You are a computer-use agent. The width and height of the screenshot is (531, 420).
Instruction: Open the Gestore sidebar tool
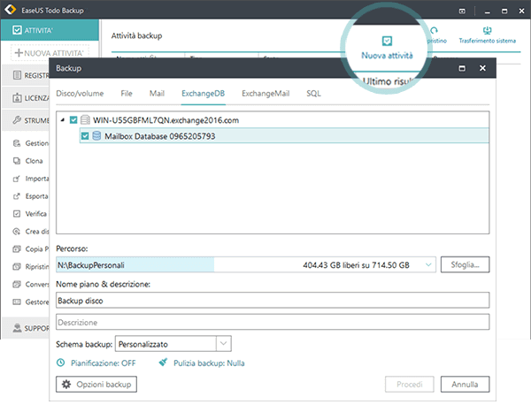[x=30, y=302]
